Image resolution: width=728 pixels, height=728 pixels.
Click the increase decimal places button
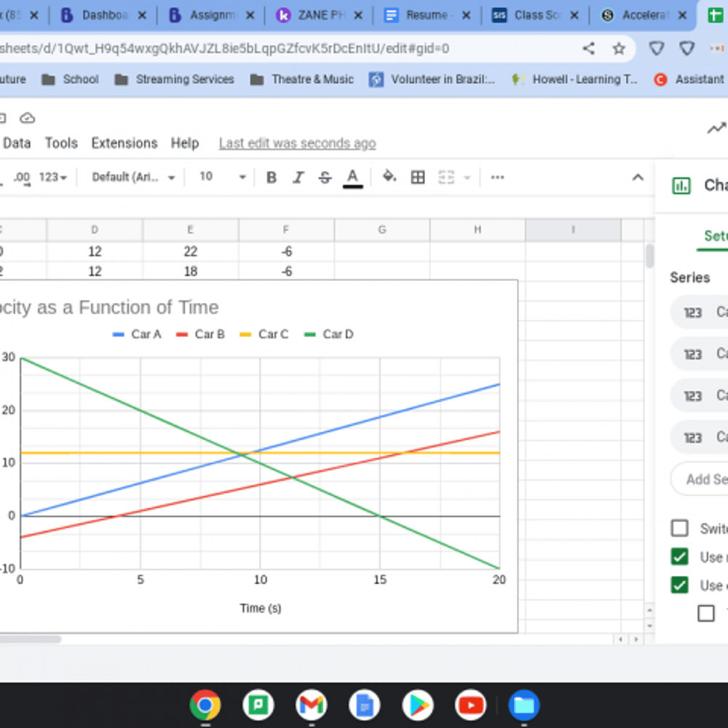tap(22, 178)
